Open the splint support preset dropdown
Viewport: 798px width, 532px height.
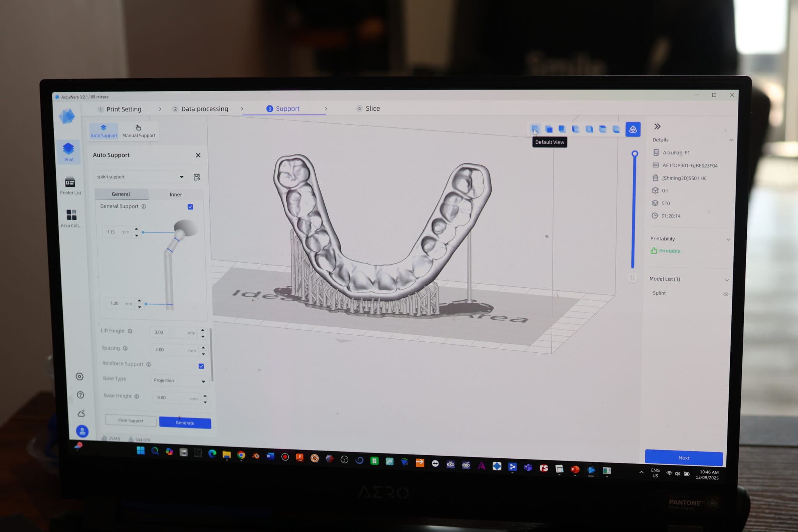point(140,177)
